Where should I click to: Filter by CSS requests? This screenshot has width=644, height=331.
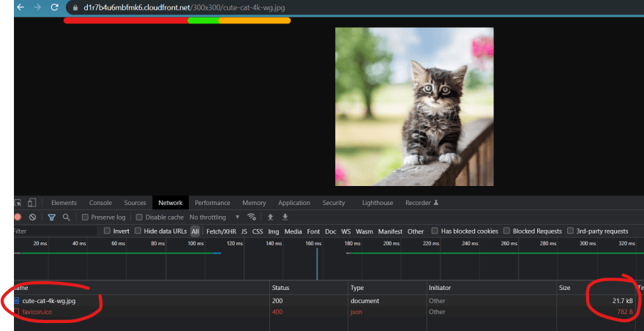click(258, 231)
